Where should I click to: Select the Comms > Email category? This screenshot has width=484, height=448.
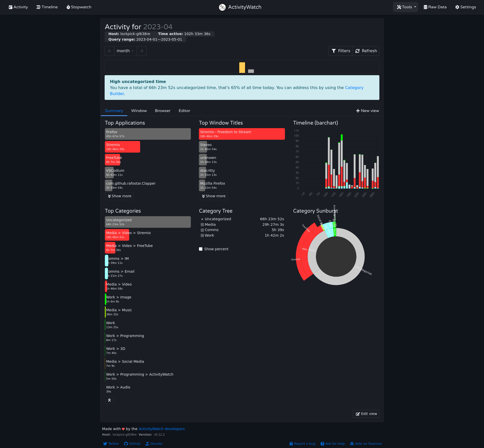pyautogui.click(x=120, y=273)
